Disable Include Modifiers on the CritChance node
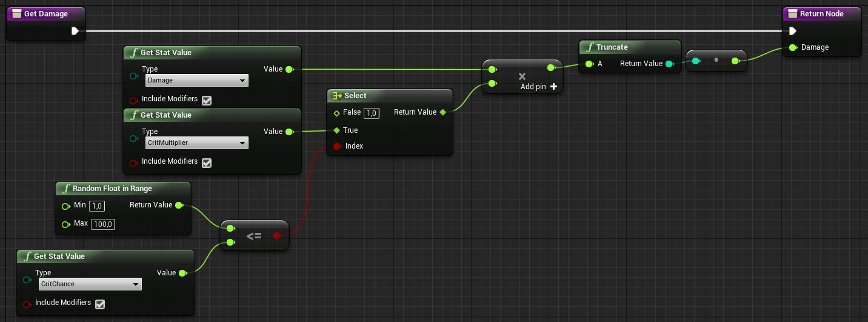This screenshot has height=322, width=868. pos(100,304)
